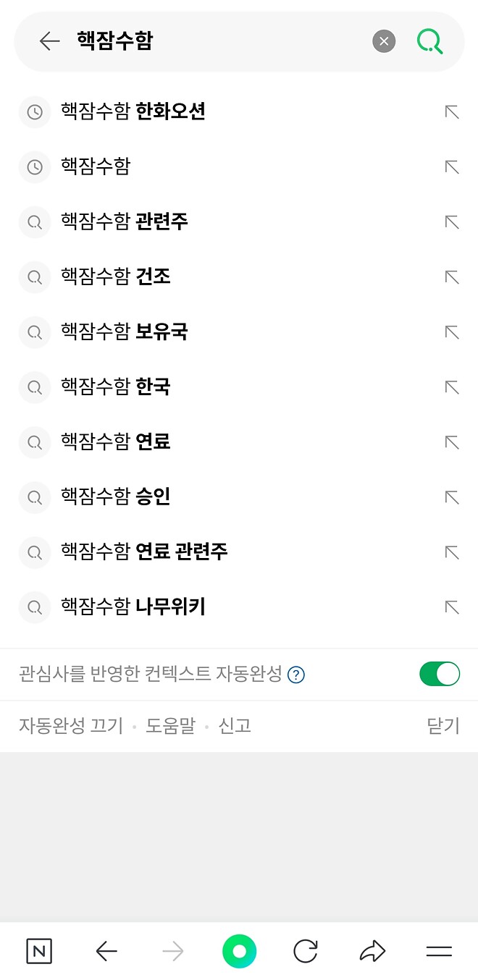This screenshot has height=980, width=478.
Task: Tap the clock icon beside 핵잠수함 한화오션
Action: pyautogui.click(x=35, y=112)
